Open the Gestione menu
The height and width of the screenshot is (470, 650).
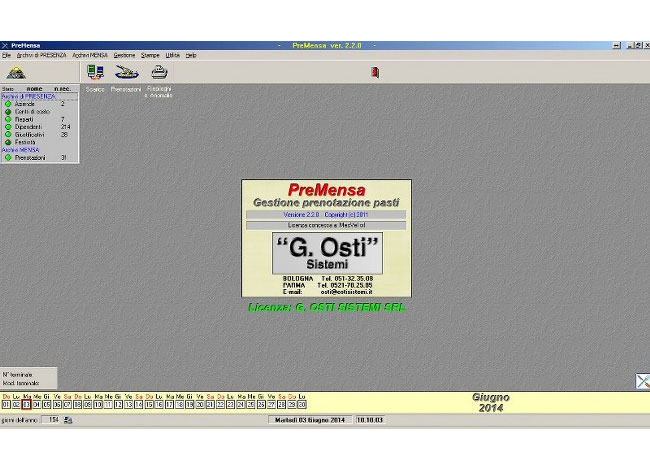(124, 55)
